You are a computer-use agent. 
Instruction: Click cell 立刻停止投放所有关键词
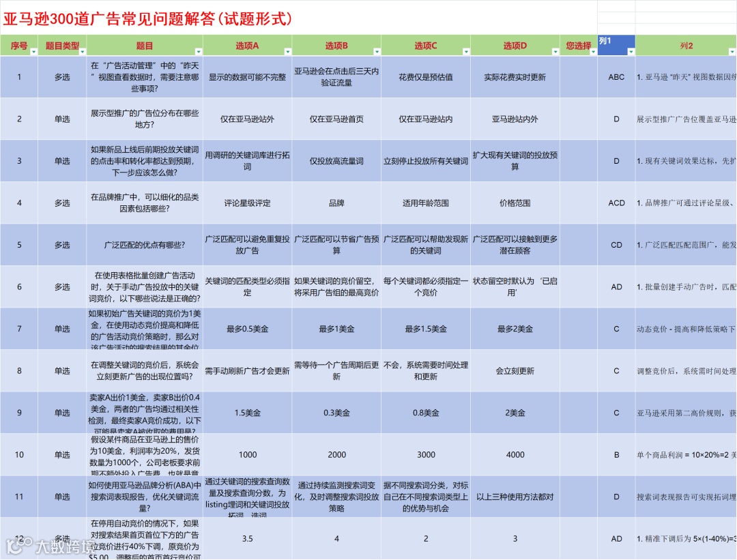425,161
